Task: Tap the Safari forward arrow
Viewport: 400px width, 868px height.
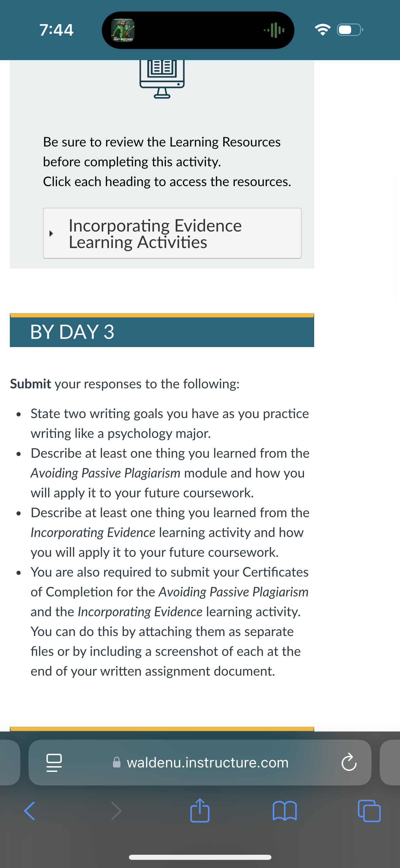Action: [x=116, y=811]
